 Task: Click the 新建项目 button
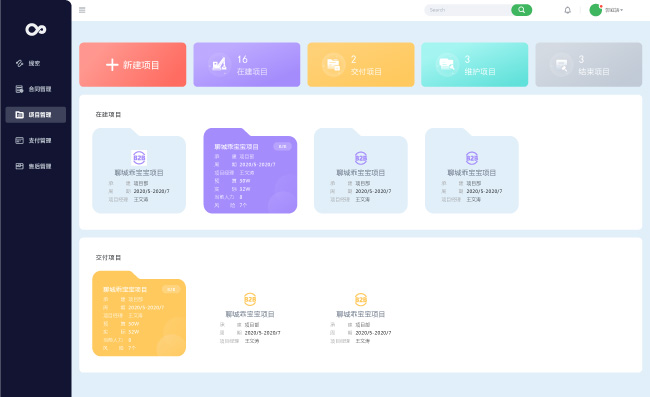(x=133, y=65)
